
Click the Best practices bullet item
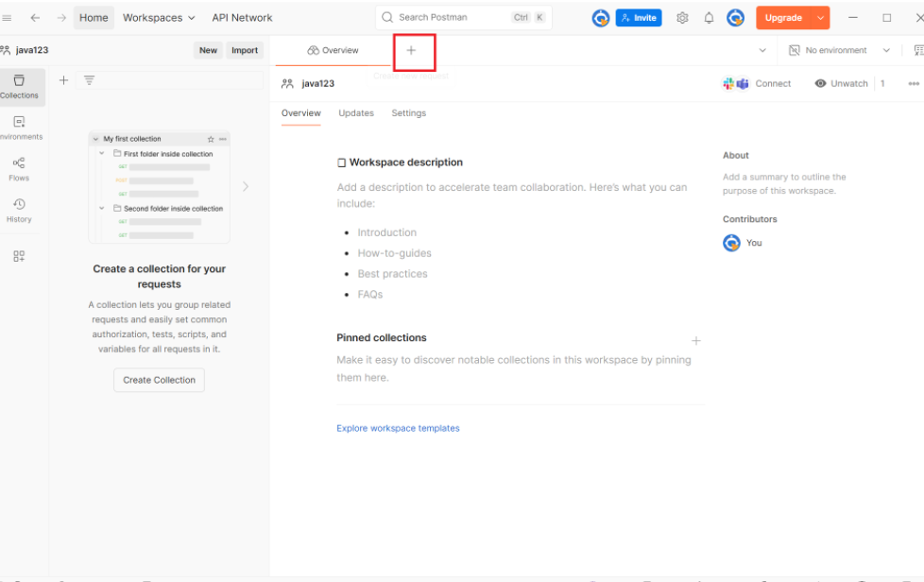pyautogui.click(x=392, y=274)
